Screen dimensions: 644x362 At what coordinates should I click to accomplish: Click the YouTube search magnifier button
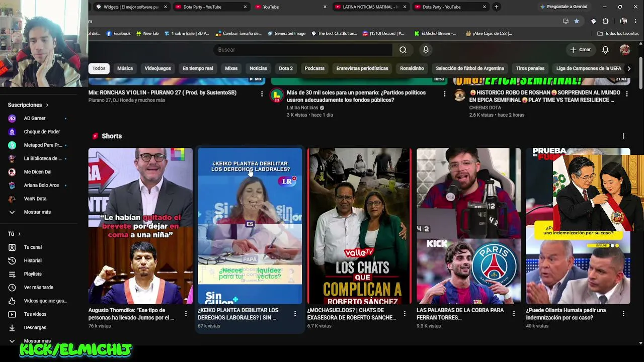pyautogui.click(x=403, y=50)
